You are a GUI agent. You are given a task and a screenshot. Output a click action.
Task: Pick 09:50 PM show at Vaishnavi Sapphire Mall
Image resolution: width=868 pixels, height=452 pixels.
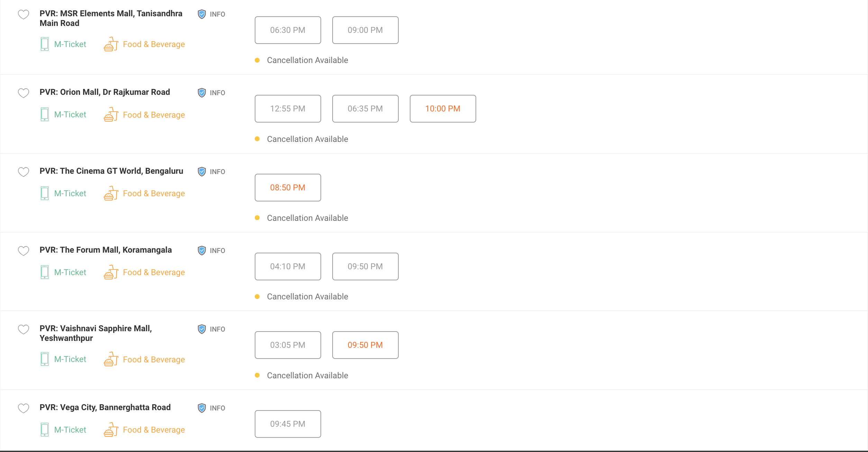(x=365, y=345)
